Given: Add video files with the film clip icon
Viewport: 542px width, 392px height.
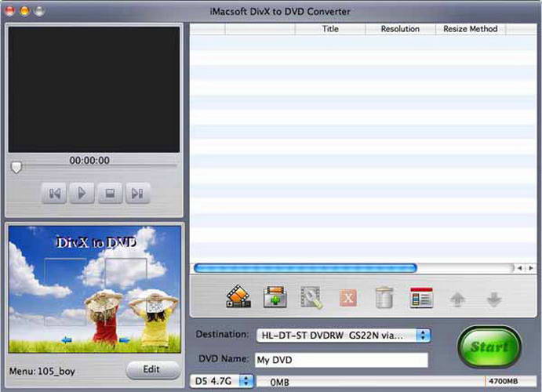Looking at the screenshot, I should point(238,296).
